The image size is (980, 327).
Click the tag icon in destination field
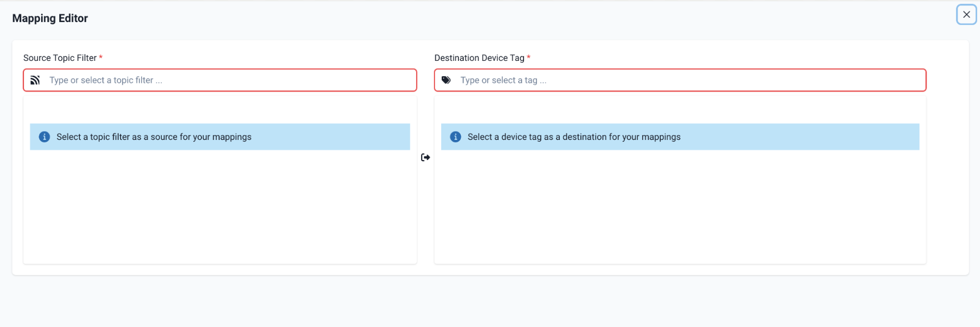point(446,80)
